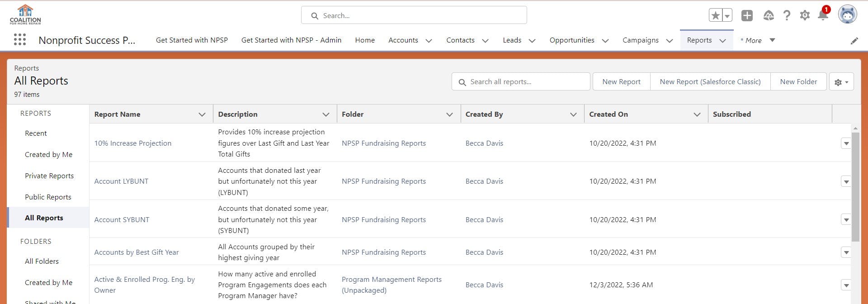Open the Global Actions plus icon
Screen dimensions: 868x304
[747, 15]
